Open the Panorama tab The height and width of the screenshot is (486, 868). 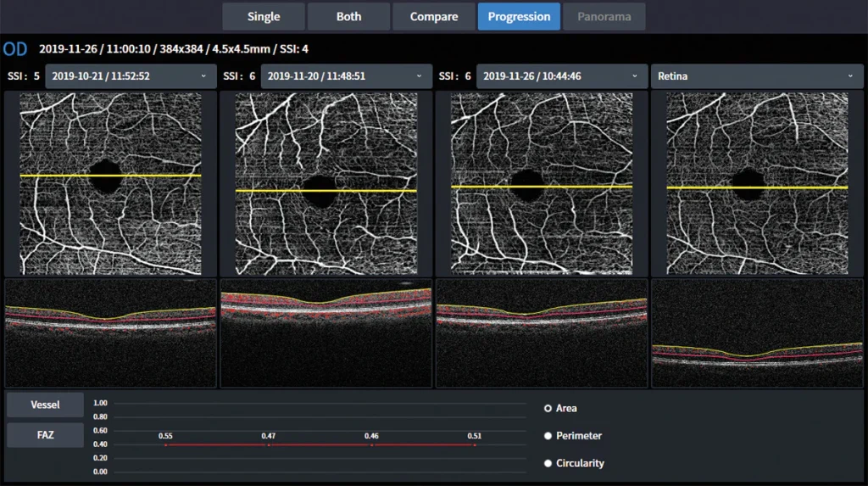[x=604, y=17]
